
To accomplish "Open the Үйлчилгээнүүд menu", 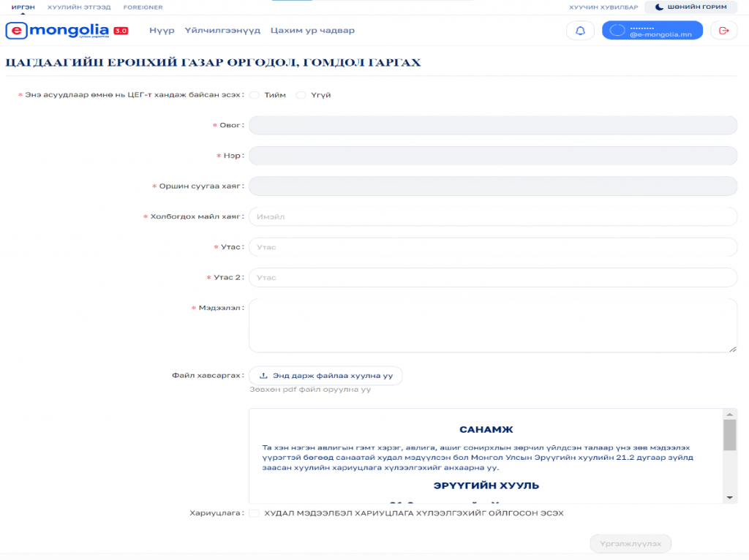I will pos(222,31).
